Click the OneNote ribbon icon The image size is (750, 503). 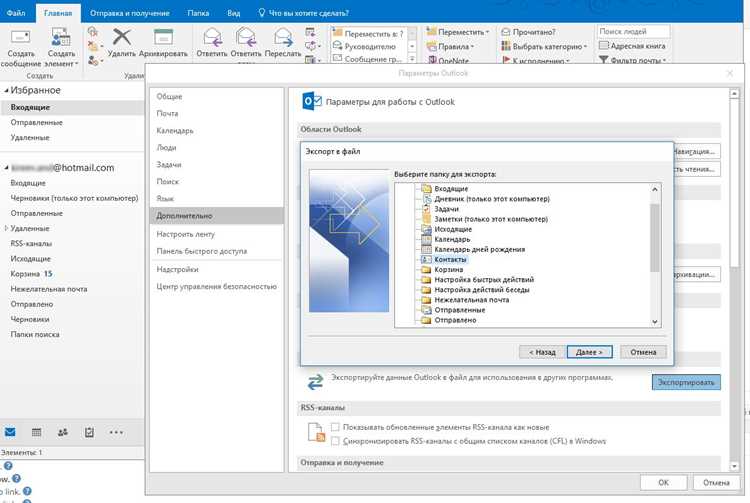(x=432, y=60)
